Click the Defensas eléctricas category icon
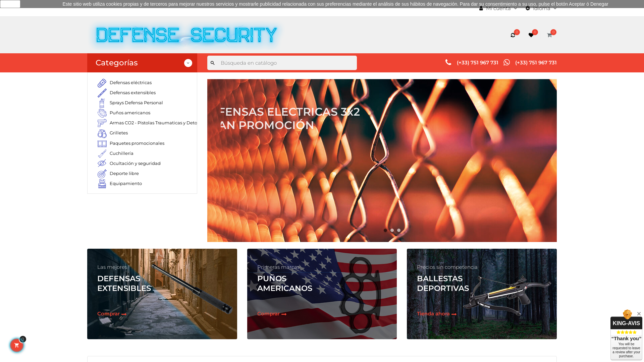This screenshot has width=644, height=362. coord(102,83)
